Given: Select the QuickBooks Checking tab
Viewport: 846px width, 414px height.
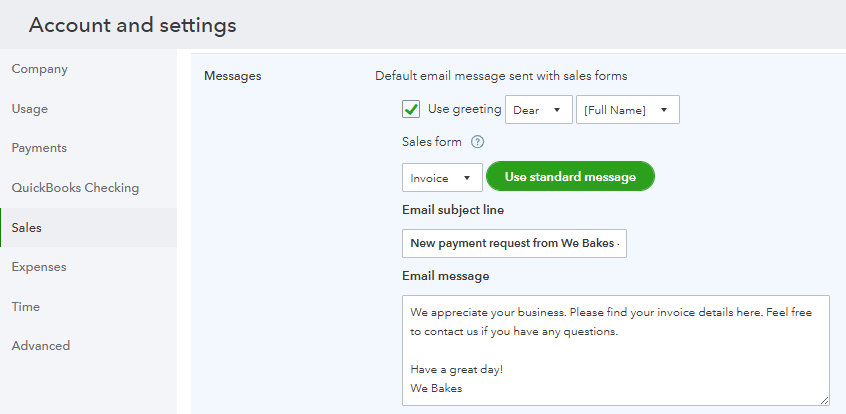Looking at the screenshot, I should coord(76,188).
